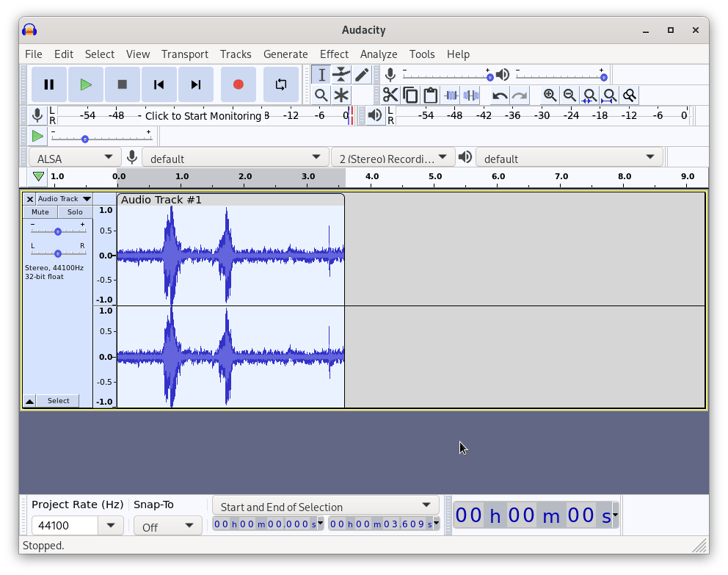Viewport: 728px width, 575px height.
Task: Click the Cut scissors icon
Action: (390, 95)
